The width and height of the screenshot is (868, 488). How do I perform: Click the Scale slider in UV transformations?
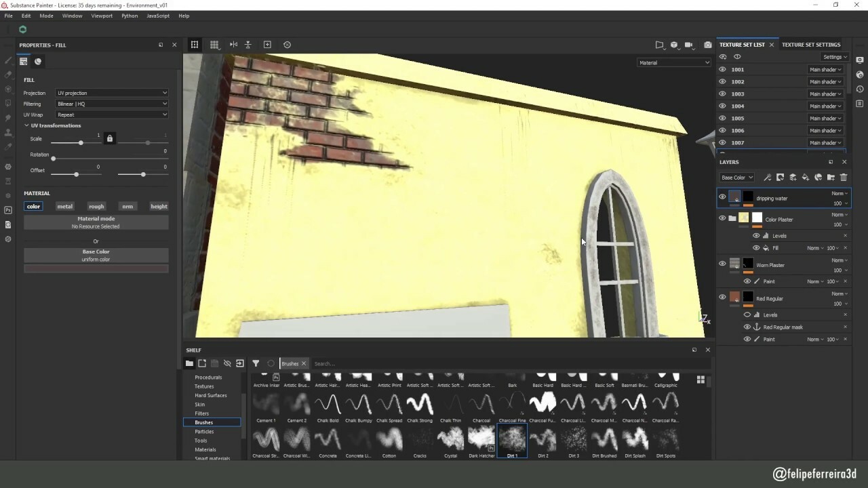(x=80, y=143)
